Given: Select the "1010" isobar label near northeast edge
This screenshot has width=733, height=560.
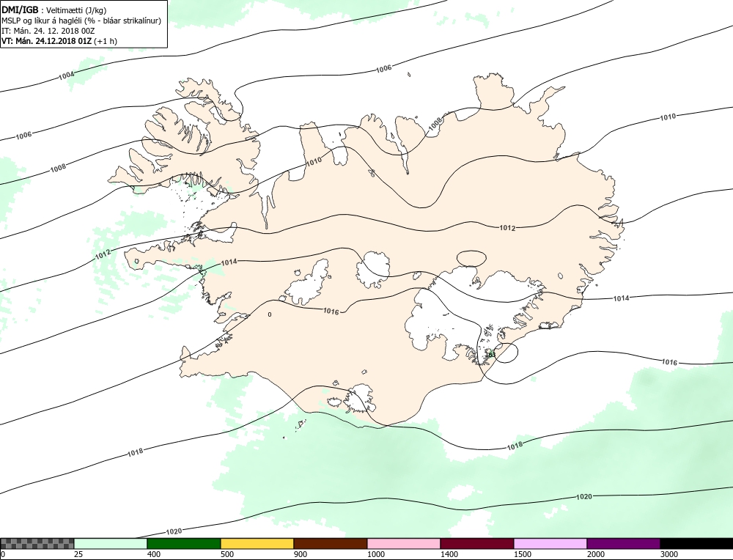Looking at the screenshot, I should click(668, 117).
